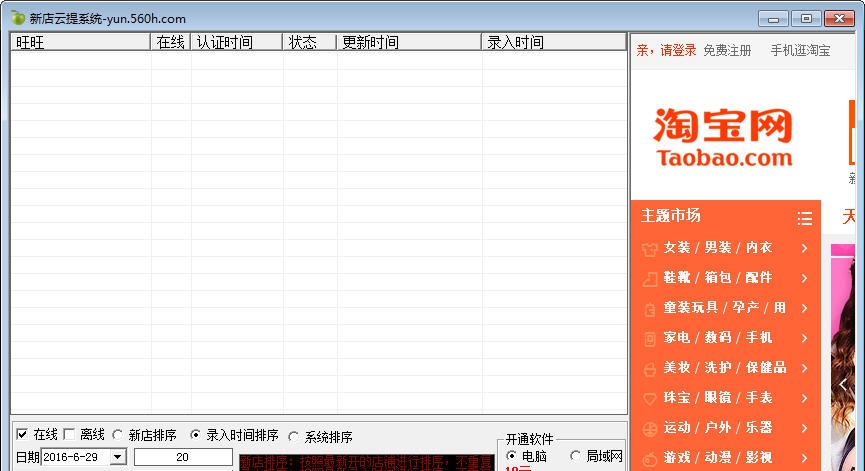865x471 pixels.
Task: Click the shoe icon beside 鞋靴 / 箱包 / 配件
Action: tap(650, 279)
